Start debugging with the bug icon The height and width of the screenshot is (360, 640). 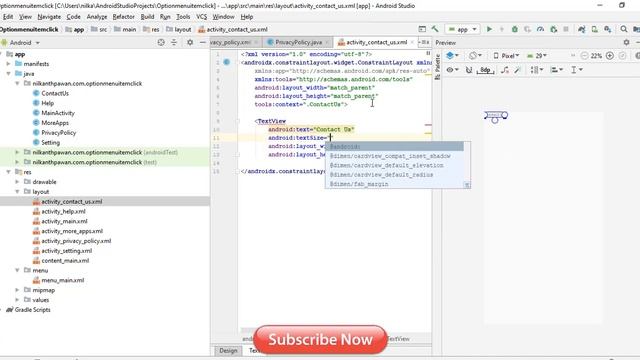coord(515,29)
